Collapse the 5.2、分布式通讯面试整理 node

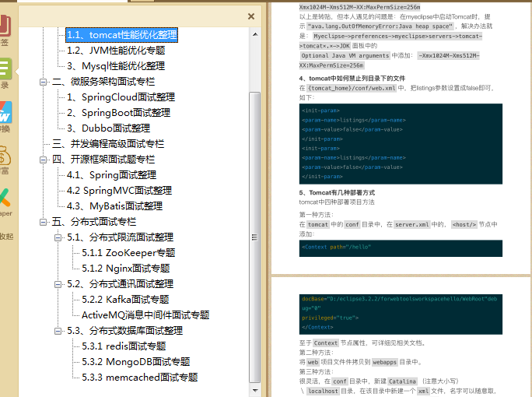tap(58, 284)
